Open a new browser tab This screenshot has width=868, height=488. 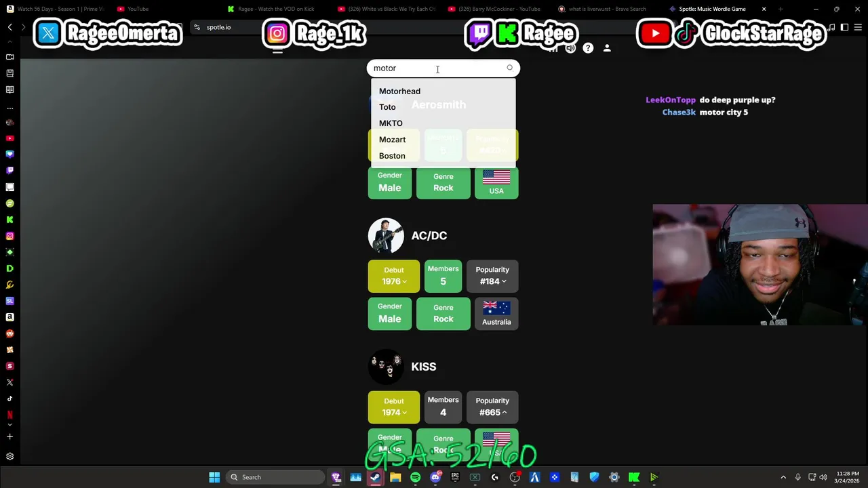(781, 9)
